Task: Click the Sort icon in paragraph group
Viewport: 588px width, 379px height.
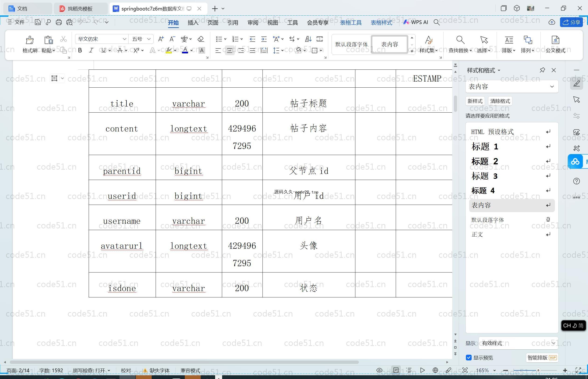Action: 308,39
